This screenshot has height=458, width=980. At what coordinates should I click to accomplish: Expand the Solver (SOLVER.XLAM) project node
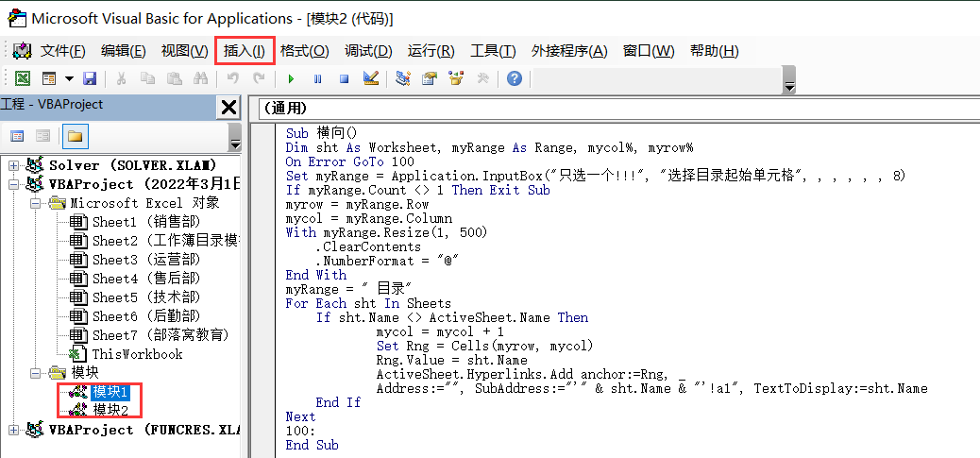(13, 165)
